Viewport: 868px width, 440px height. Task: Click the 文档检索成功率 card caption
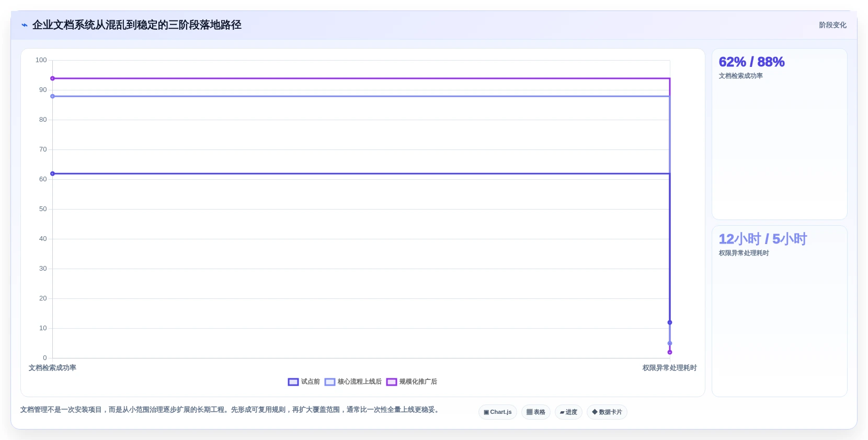[740, 76]
